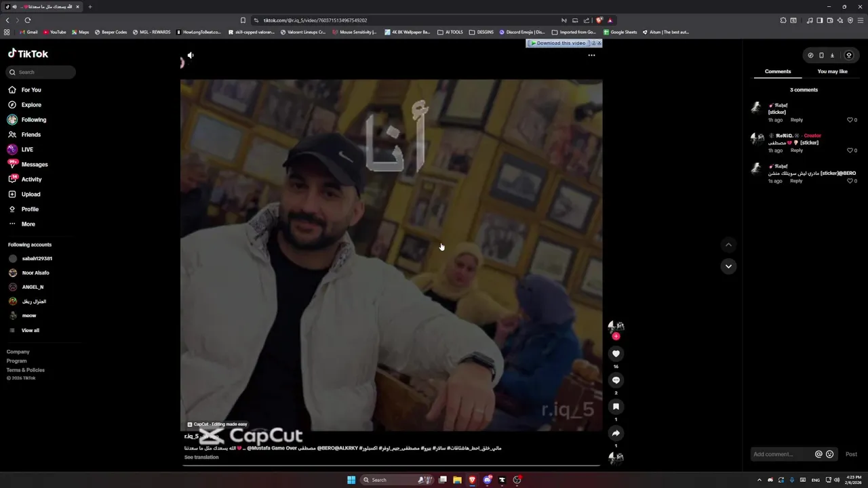Like the first sticker comment

pyautogui.click(x=850, y=120)
